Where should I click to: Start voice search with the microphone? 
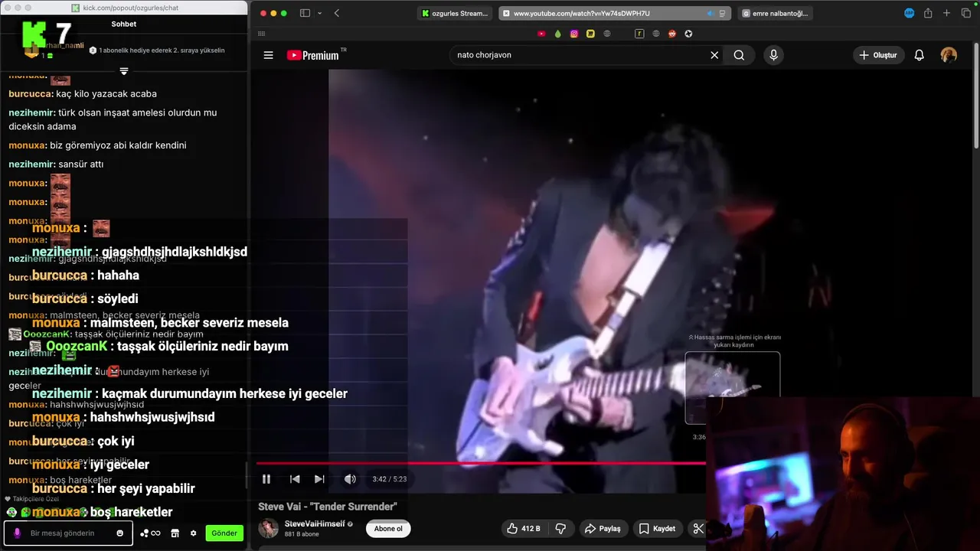pyautogui.click(x=773, y=55)
